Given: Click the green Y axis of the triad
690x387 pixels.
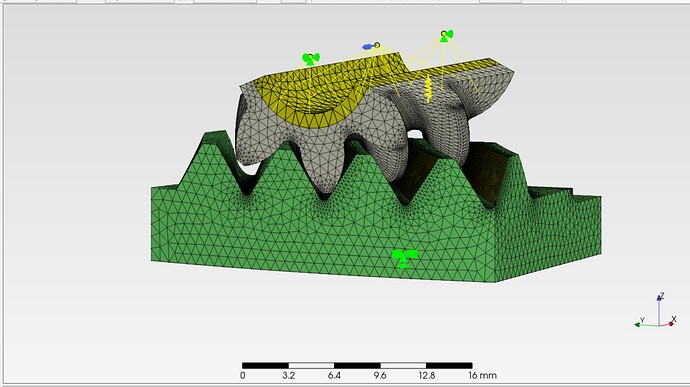Looking at the screenshot, I should pyautogui.click(x=646, y=325).
